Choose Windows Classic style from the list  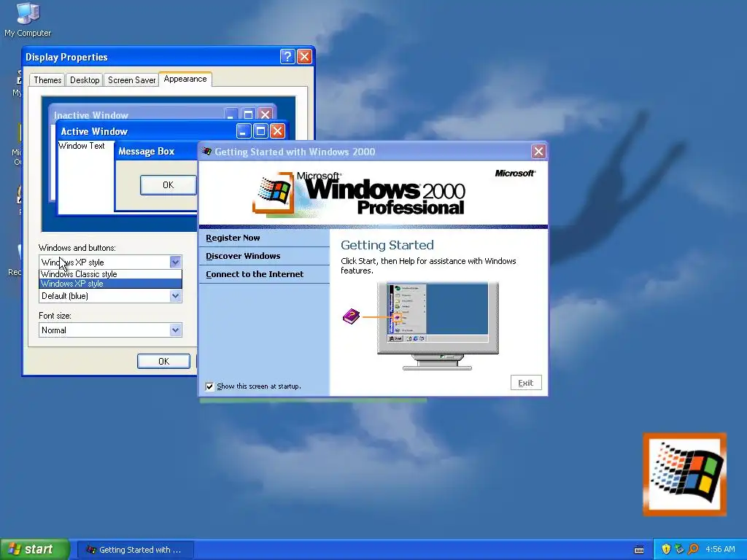tap(110, 274)
